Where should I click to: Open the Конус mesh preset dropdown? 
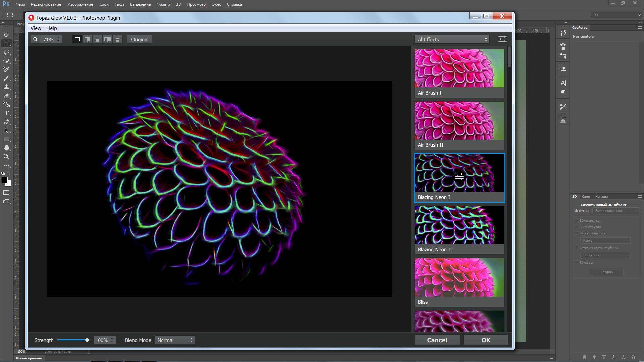[605, 241]
